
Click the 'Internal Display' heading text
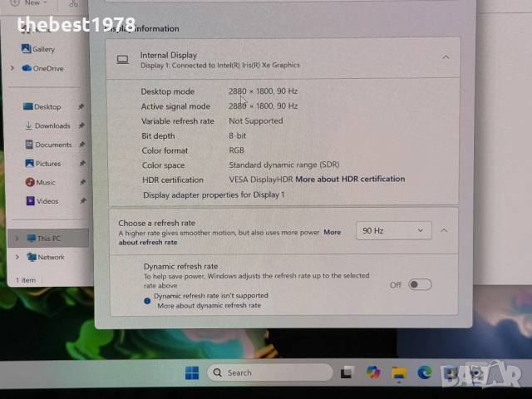(169, 55)
